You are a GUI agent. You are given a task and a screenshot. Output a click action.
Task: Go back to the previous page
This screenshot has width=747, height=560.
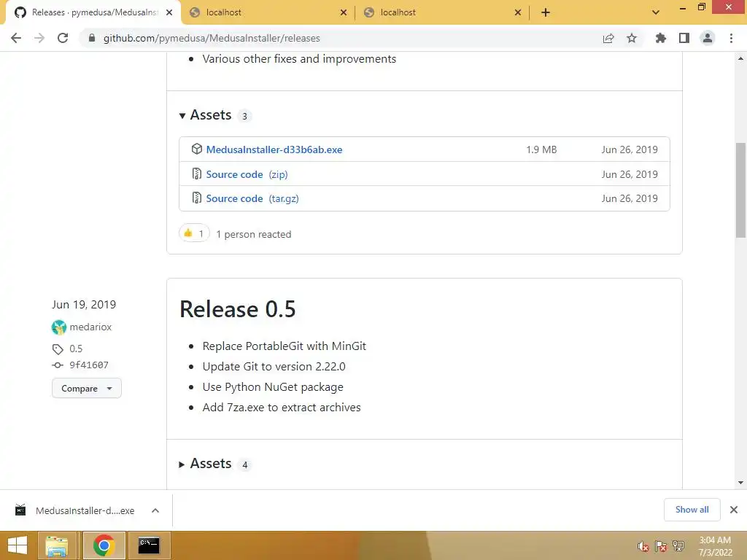point(16,38)
